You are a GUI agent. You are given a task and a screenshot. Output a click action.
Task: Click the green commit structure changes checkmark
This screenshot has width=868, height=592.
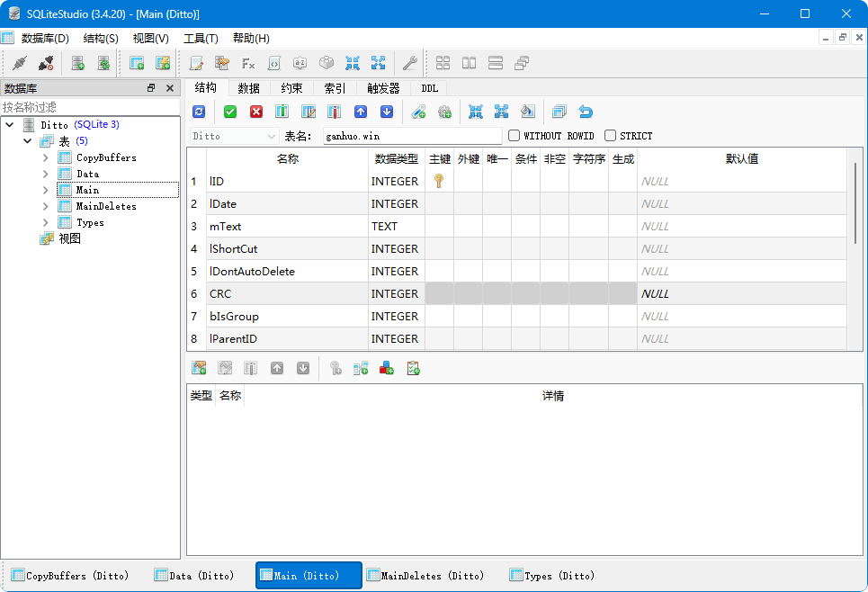coord(230,112)
